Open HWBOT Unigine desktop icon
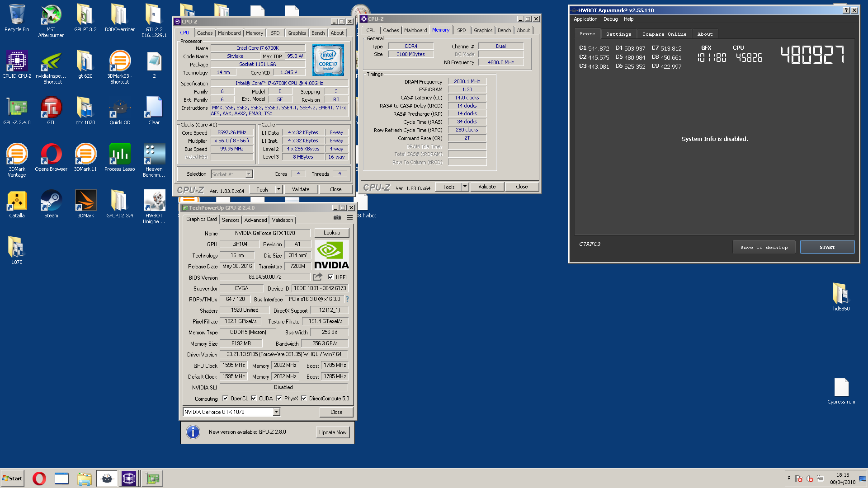This screenshot has height=488, width=868. [x=154, y=206]
